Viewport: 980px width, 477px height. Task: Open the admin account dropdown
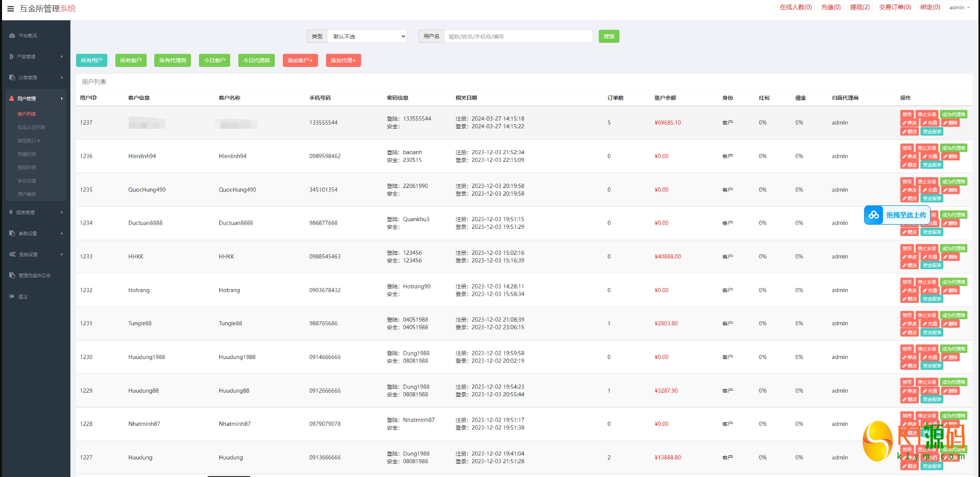point(959,8)
